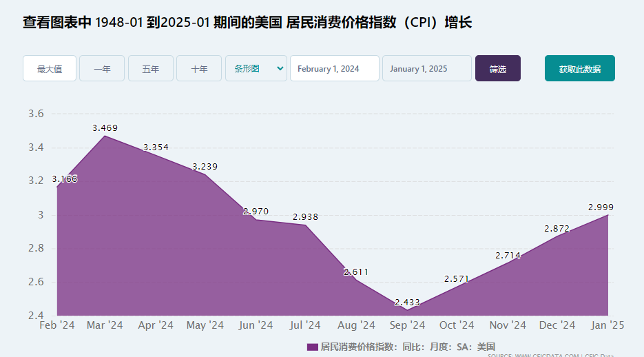Switch to the 五年 time range
Viewport: 644px width, 357px height.
(x=151, y=69)
